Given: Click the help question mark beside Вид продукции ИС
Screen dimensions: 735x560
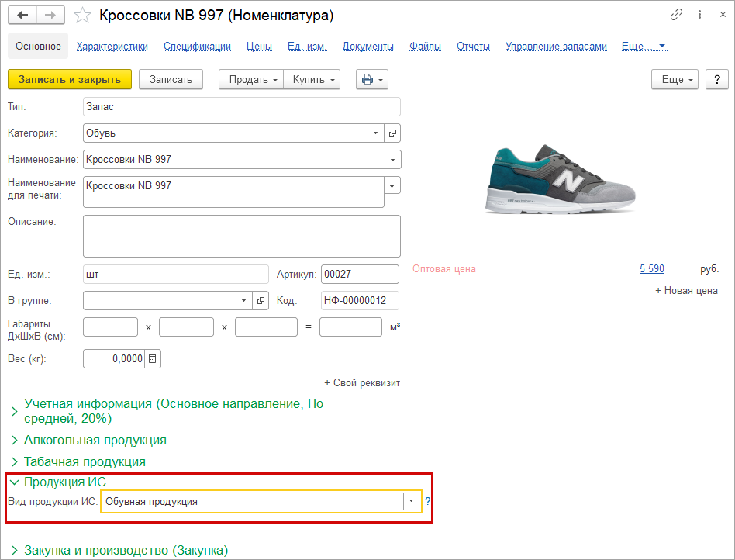Looking at the screenshot, I should point(427,501).
